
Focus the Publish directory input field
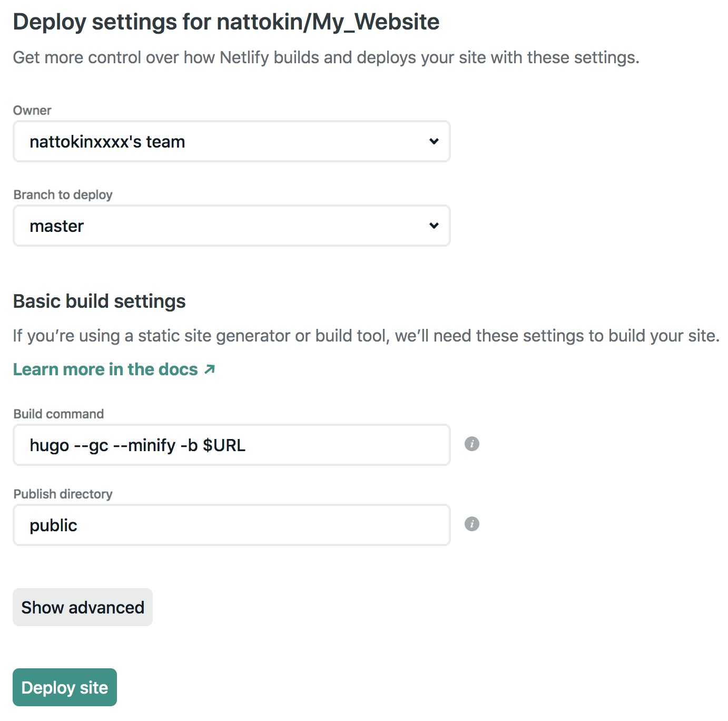click(231, 525)
